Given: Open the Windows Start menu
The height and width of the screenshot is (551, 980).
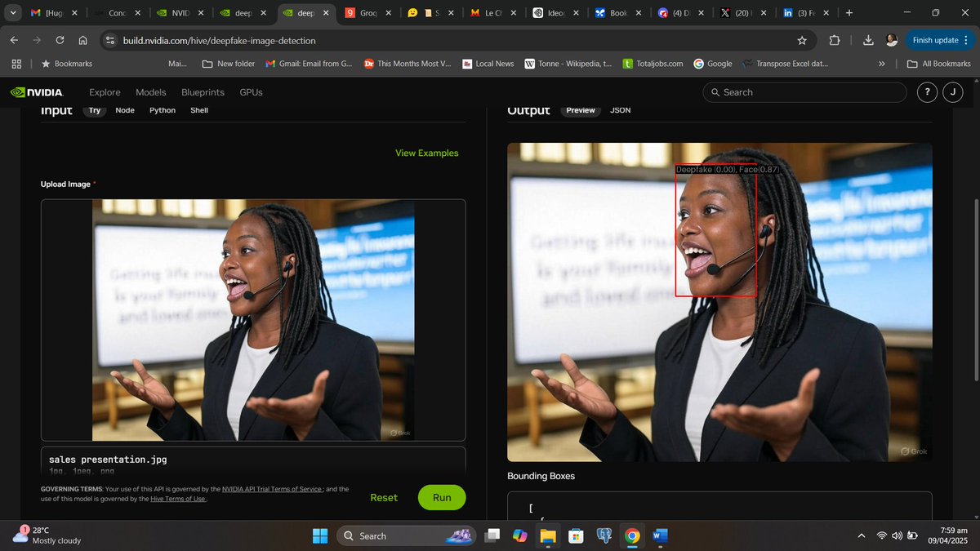Looking at the screenshot, I should pyautogui.click(x=320, y=535).
